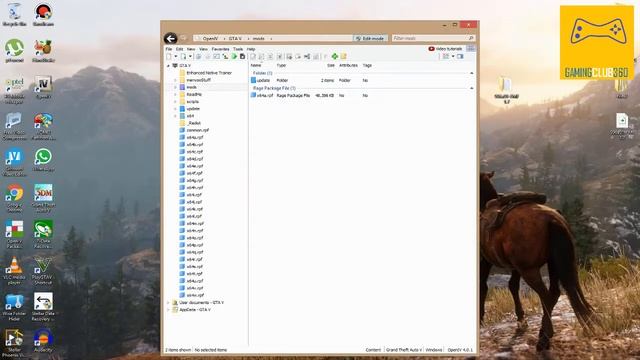
Task: Click the green arrow toolbar icon
Action: coord(234,56)
